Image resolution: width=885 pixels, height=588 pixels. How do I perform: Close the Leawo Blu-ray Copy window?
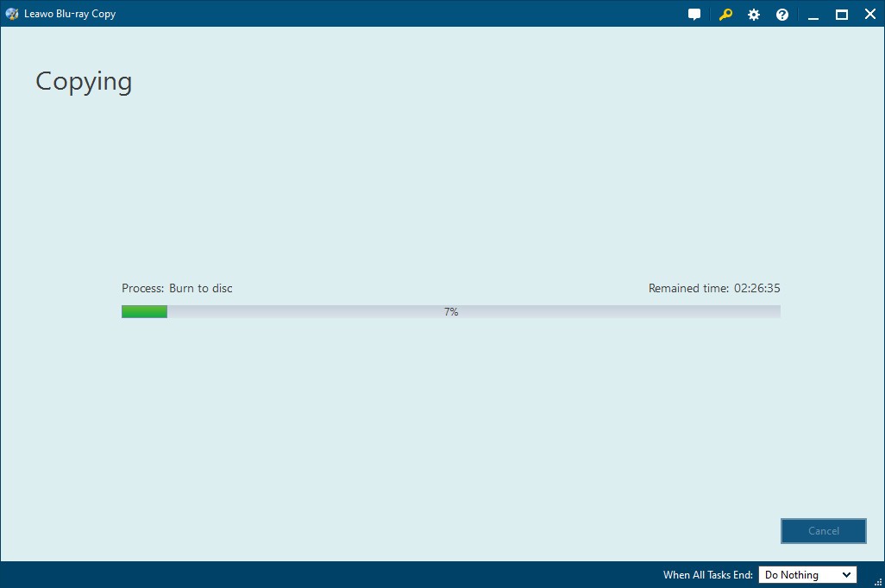pyautogui.click(x=869, y=14)
